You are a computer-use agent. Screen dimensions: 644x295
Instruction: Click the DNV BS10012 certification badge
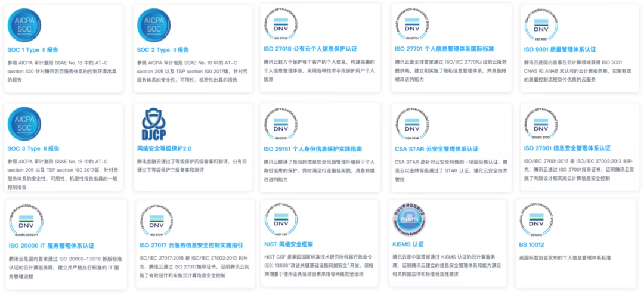pyautogui.click(x=535, y=220)
